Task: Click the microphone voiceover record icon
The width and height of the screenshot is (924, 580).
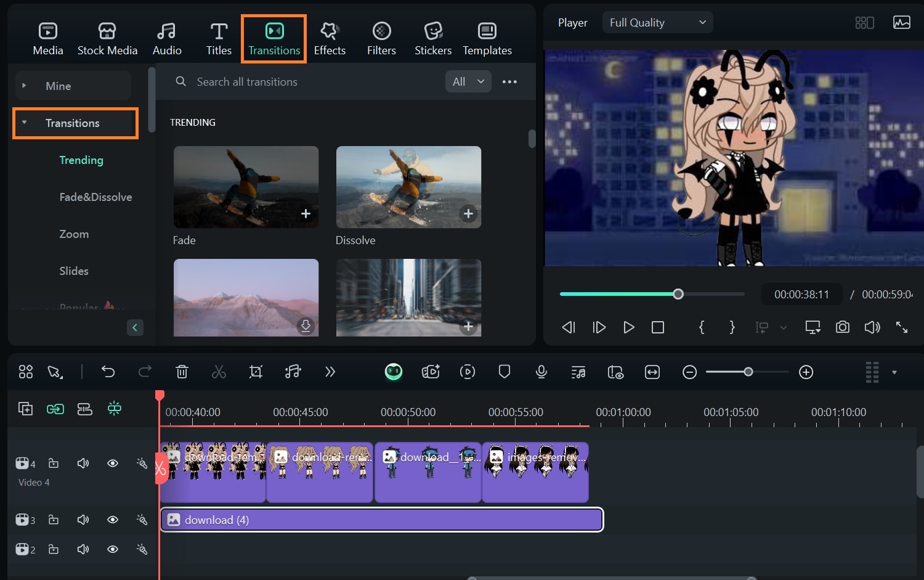Action: (541, 372)
